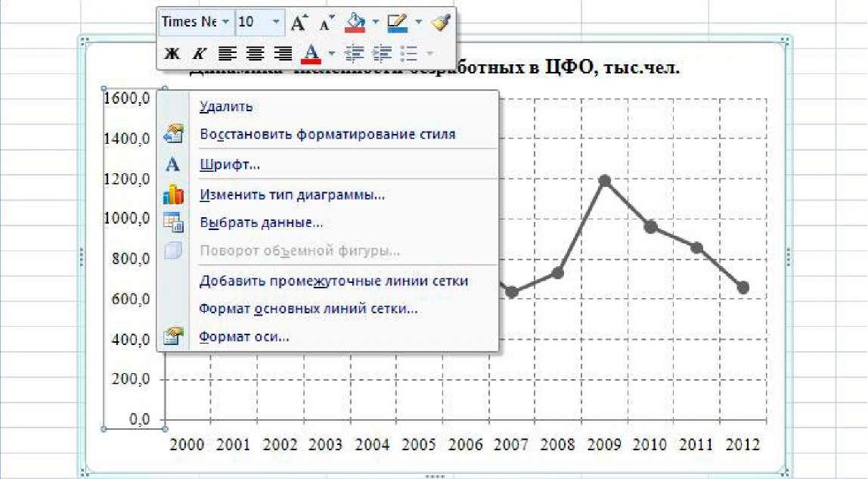Viewport: 868px width, 479px height.
Task: Center text in mini toolbar
Action: click(255, 53)
